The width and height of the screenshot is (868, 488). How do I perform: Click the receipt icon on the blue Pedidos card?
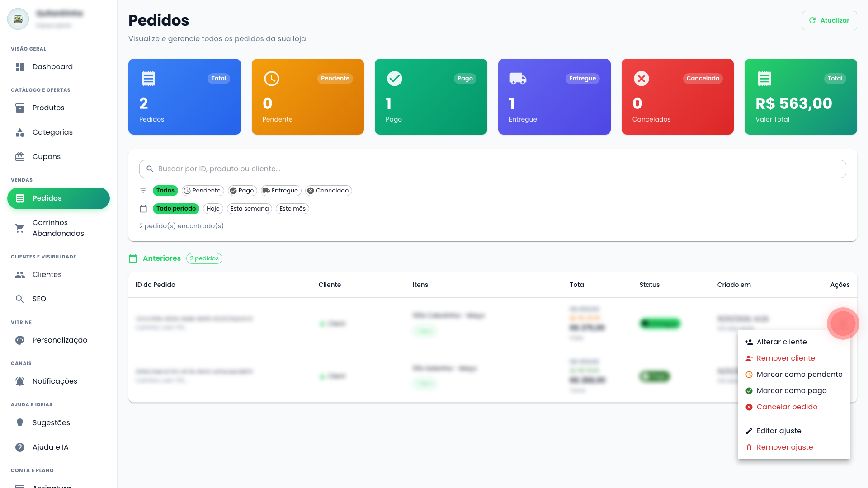tap(148, 79)
